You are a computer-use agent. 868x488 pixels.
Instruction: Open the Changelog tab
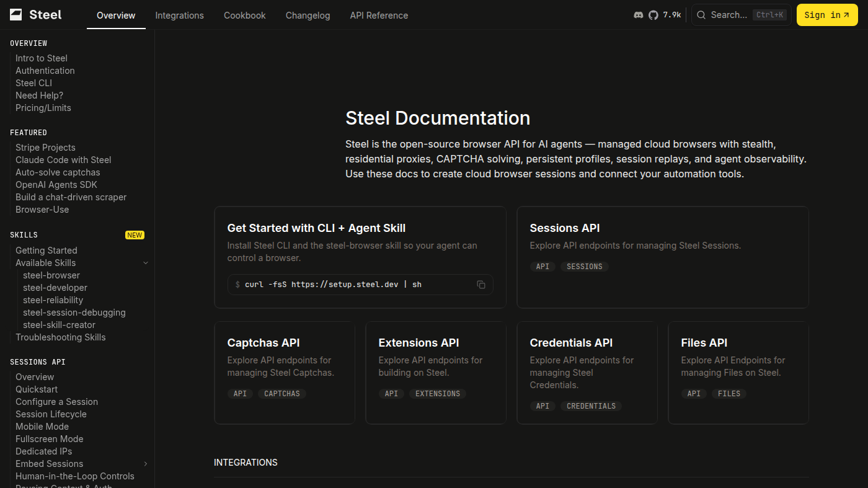pos(308,16)
